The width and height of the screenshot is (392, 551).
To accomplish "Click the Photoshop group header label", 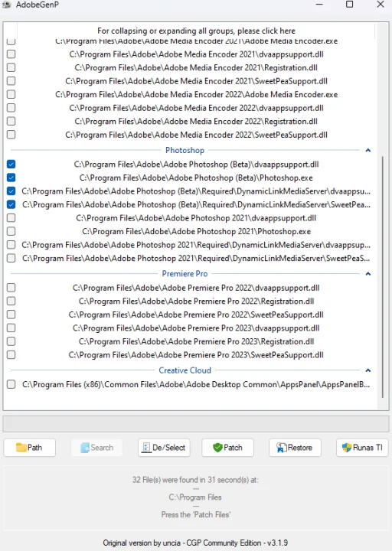I will [x=185, y=151].
